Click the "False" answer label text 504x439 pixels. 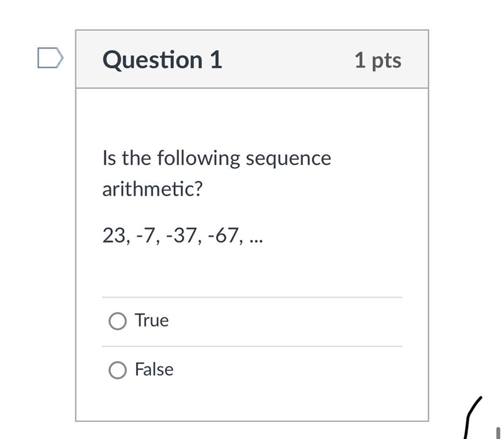(154, 369)
